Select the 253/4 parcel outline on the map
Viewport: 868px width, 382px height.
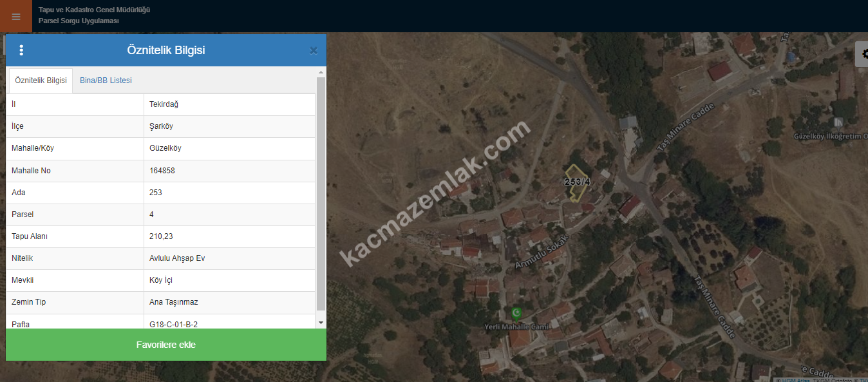[x=578, y=182]
